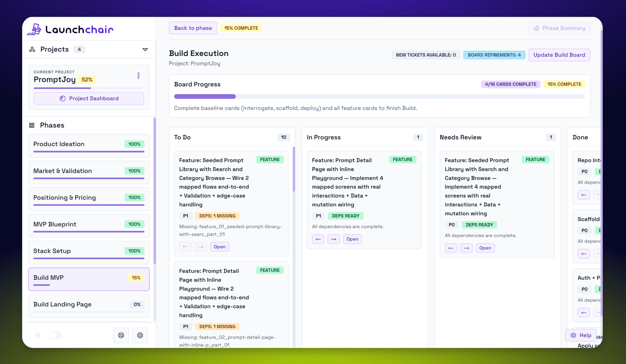Click the sun theme icon near the toggle
The width and height of the screenshot is (626, 364).
pyautogui.click(x=38, y=335)
